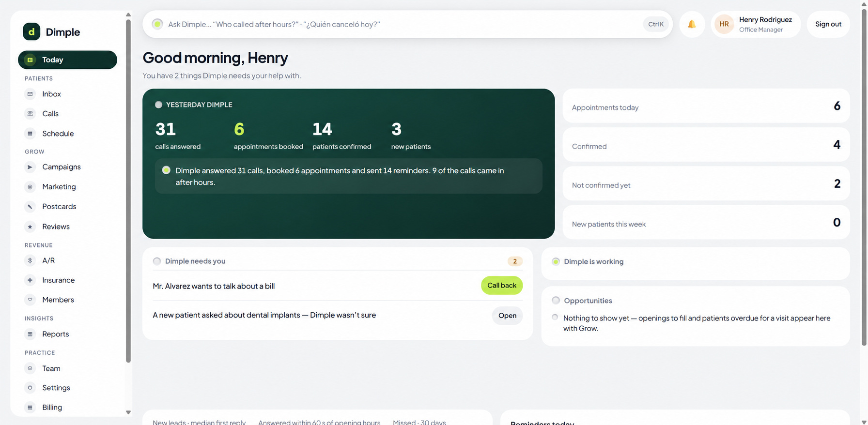Screen dimensions: 868x425
Task: Click the Marketing target icon
Action: (x=30, y=187)
